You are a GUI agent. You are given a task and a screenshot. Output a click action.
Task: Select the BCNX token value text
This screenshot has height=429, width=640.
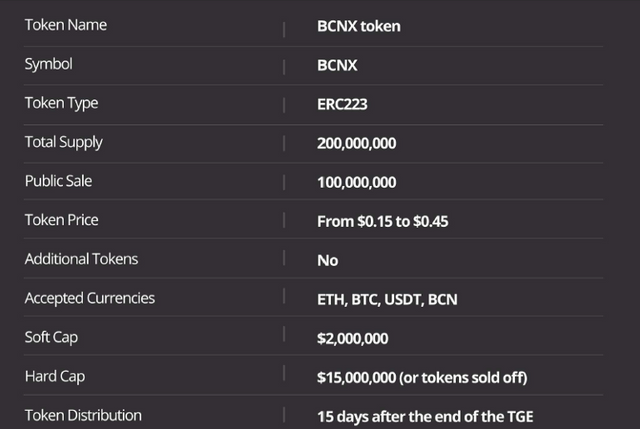[358, 26]
